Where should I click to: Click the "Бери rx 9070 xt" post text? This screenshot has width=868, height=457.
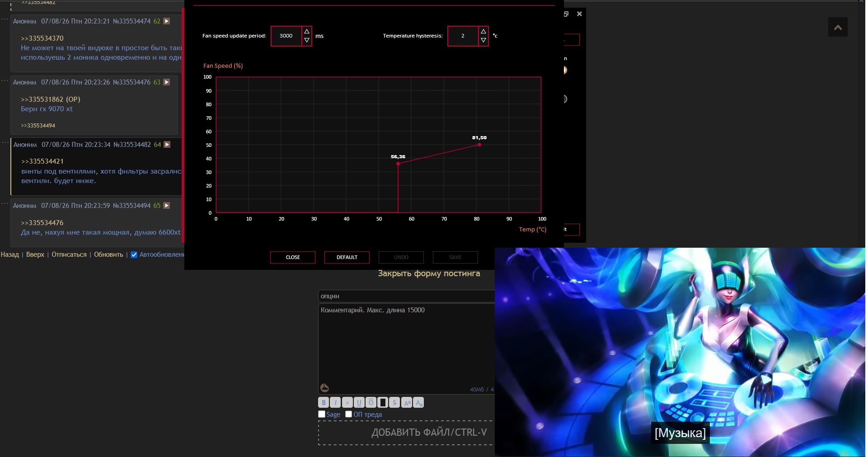[x=47, y=109]
